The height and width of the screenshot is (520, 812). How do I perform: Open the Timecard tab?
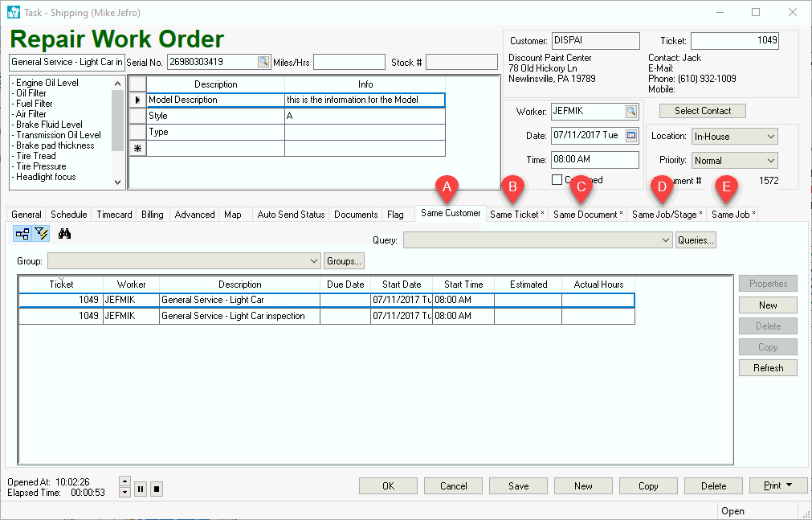coord(114,215)
